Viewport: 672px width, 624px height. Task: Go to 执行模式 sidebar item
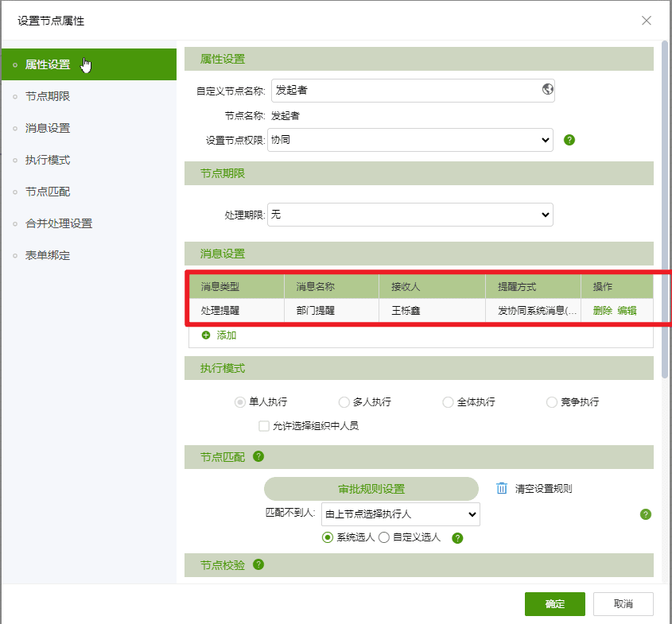tap(89, 161)
